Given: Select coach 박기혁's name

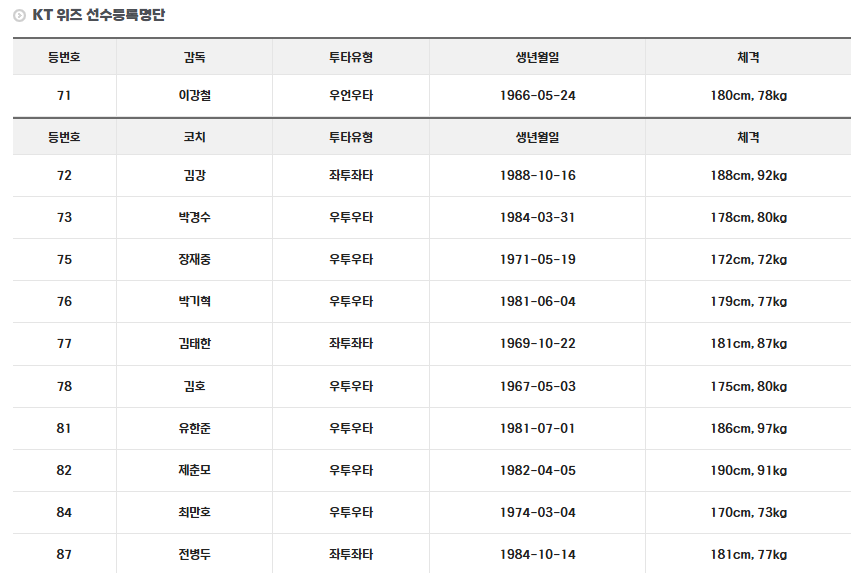Looking at the screenshot, I should (194, 302).
